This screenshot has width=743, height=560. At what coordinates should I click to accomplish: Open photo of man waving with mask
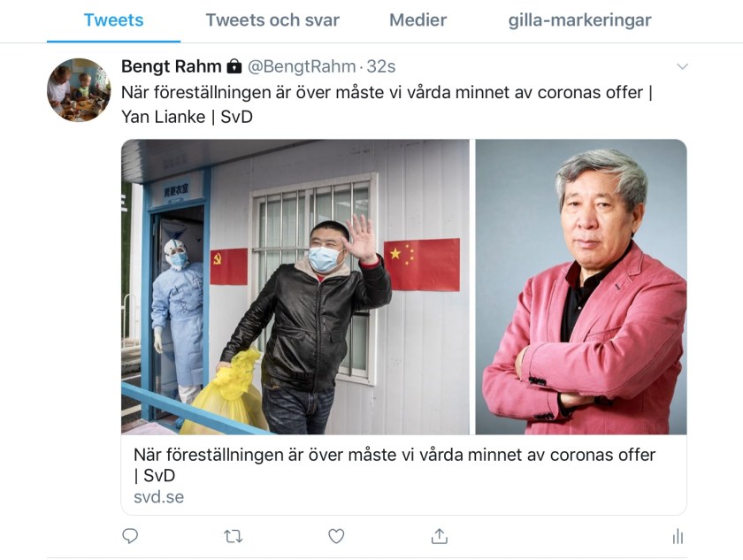[x=295, y=287]
